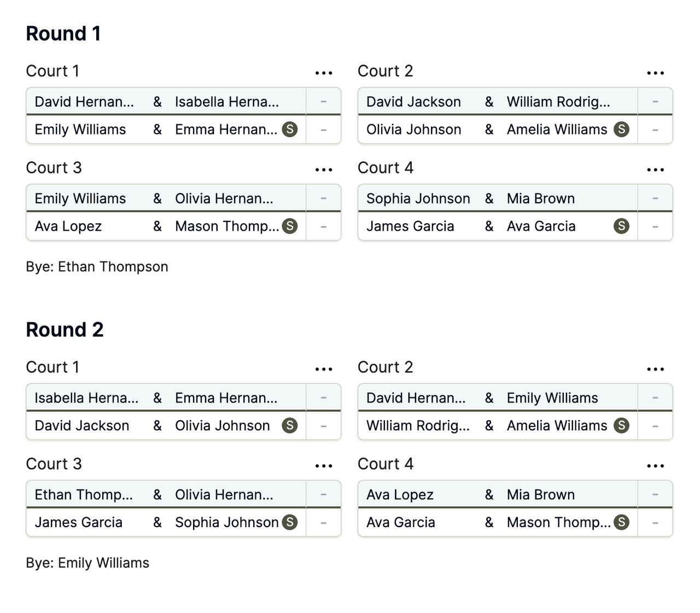Click William Rodriguez's name in Round 2 Court 2
700x613 pixels.
[418, 426]
